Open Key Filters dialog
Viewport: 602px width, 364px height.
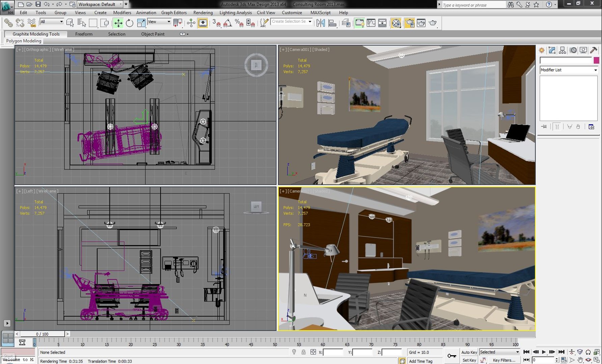click(x=504, y=360)
